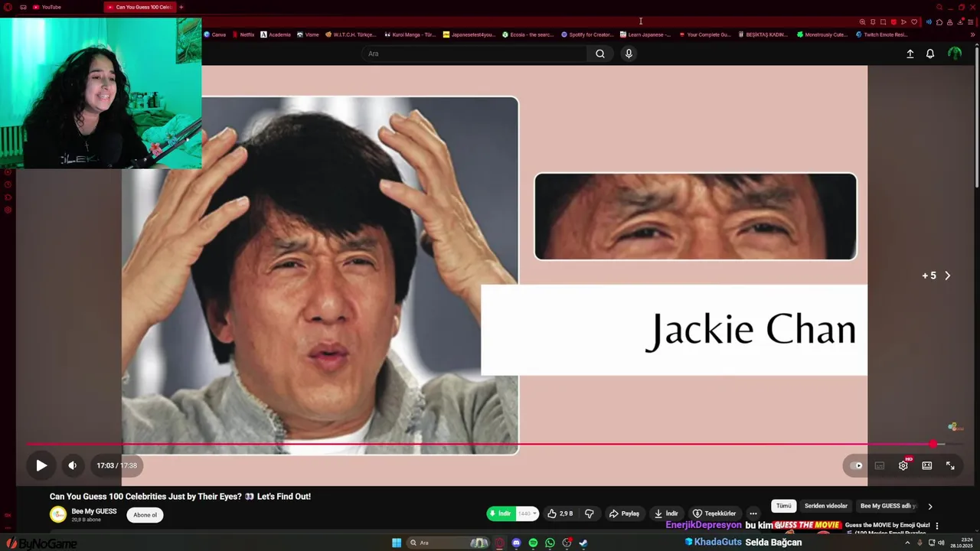Mute the video with the speaker icon
The width and height of the screenshot is (980, 551).
72,465
